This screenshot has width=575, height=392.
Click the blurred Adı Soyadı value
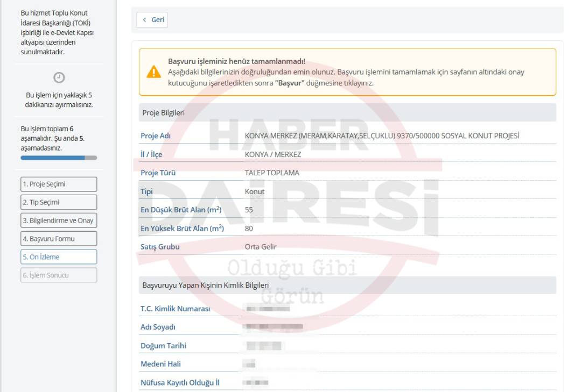[x=273, y=327]
